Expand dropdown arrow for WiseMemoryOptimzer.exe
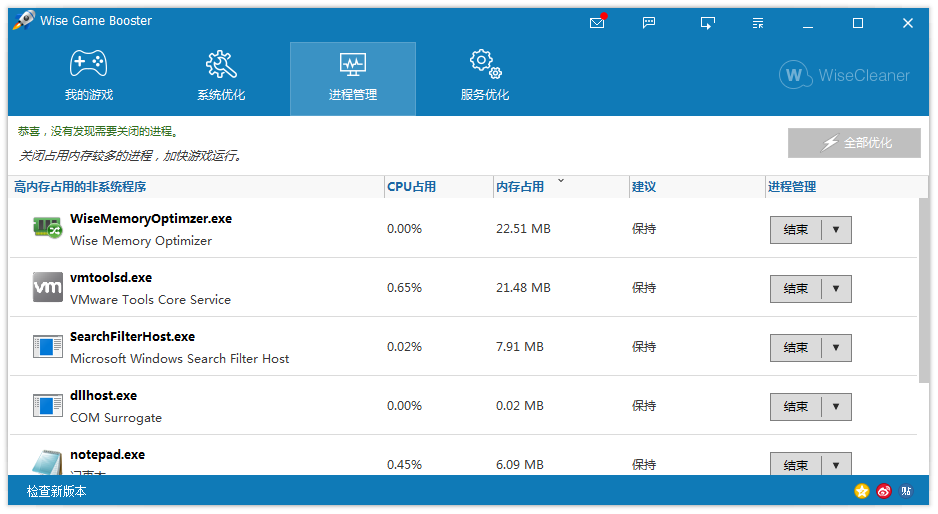This screenshot has width=938, height=514. pos(836,230)
